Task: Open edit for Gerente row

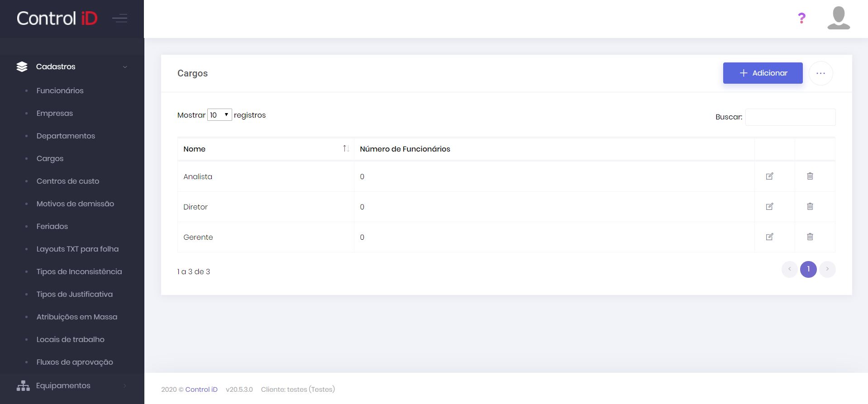Action: point(769,237)
